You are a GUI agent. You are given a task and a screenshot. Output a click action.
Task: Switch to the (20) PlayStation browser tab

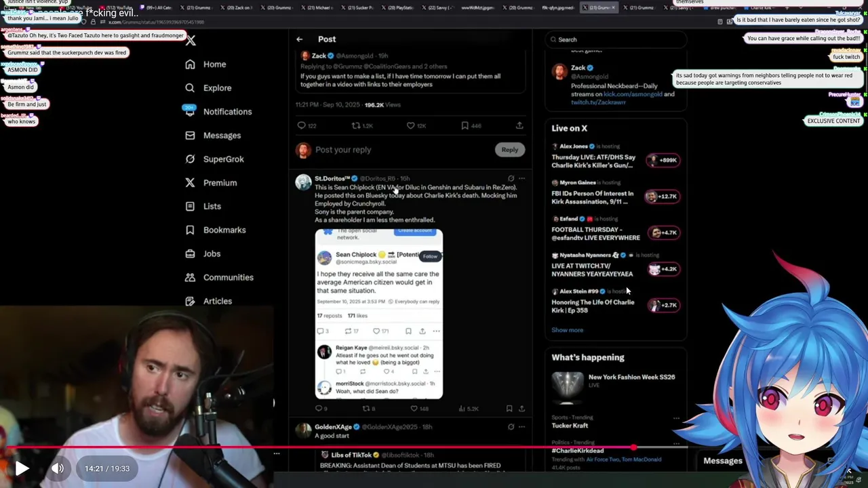click(x=397, y=7)
